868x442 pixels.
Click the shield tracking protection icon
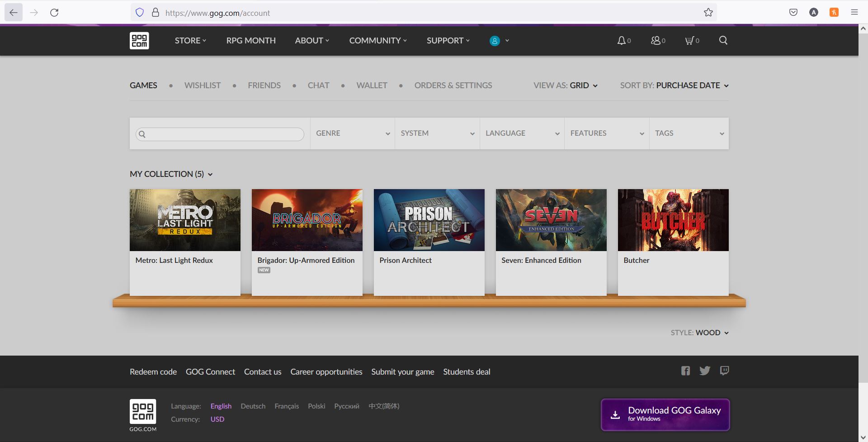click(x=140, y=13)
